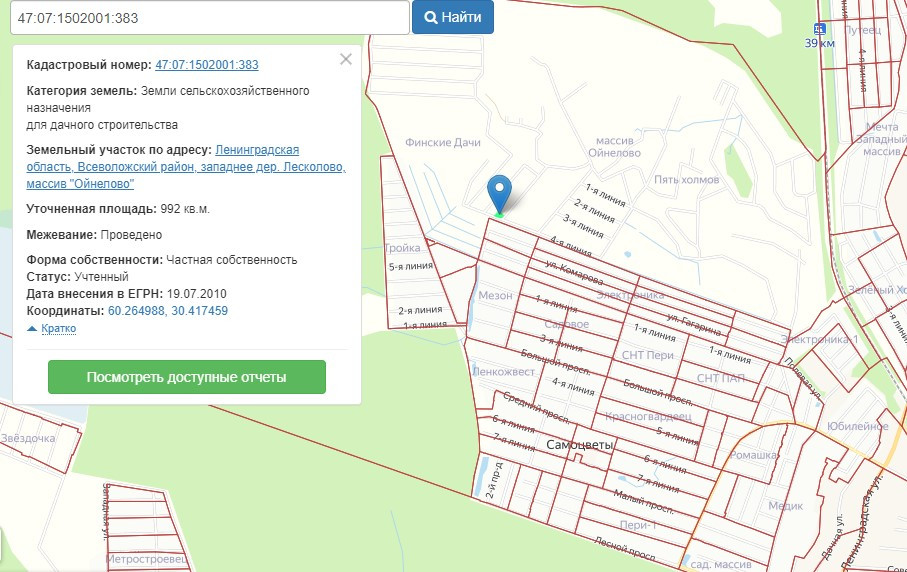The width and height of the screenshot is (907, 572).
Task: Click the Пять холмов map label
Action: point(687,179)
